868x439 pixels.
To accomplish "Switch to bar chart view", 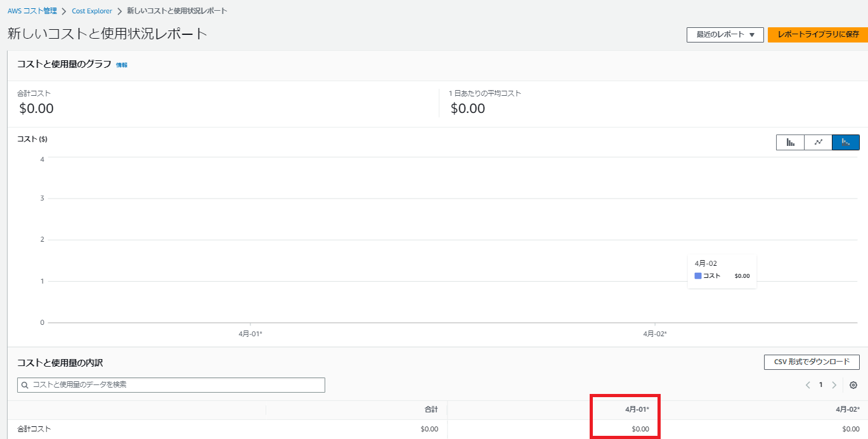I will (x=790, y=142).
